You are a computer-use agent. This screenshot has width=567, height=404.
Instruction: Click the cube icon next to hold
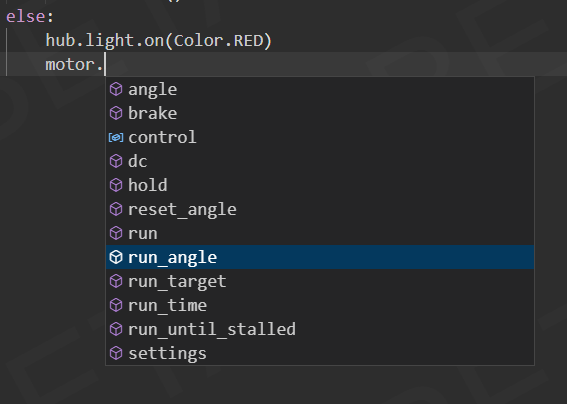[x=116, y=185]
